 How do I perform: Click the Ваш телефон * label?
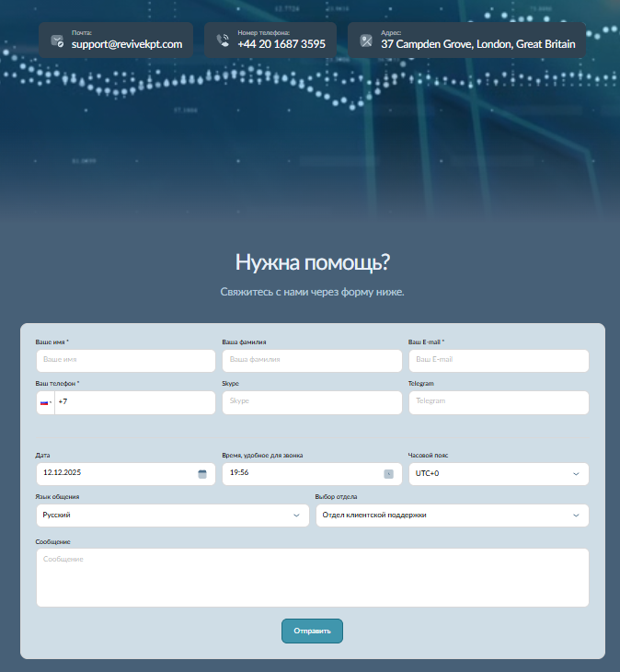coord(57,384)
